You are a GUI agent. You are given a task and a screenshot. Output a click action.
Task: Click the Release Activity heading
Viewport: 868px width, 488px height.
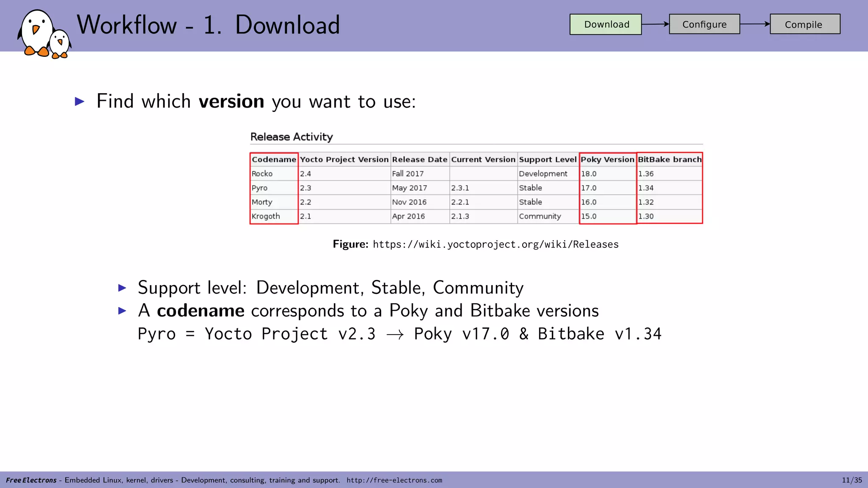click(x=292, y=137)
